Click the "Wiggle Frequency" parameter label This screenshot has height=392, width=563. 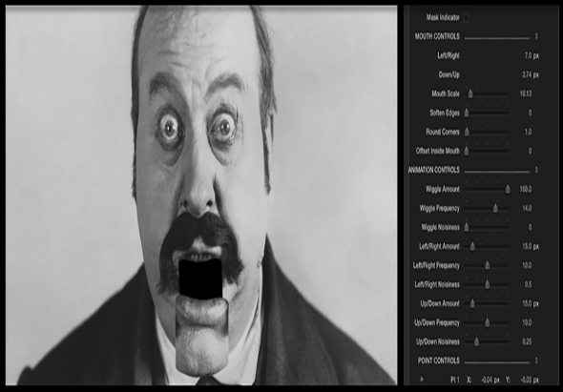440,208
